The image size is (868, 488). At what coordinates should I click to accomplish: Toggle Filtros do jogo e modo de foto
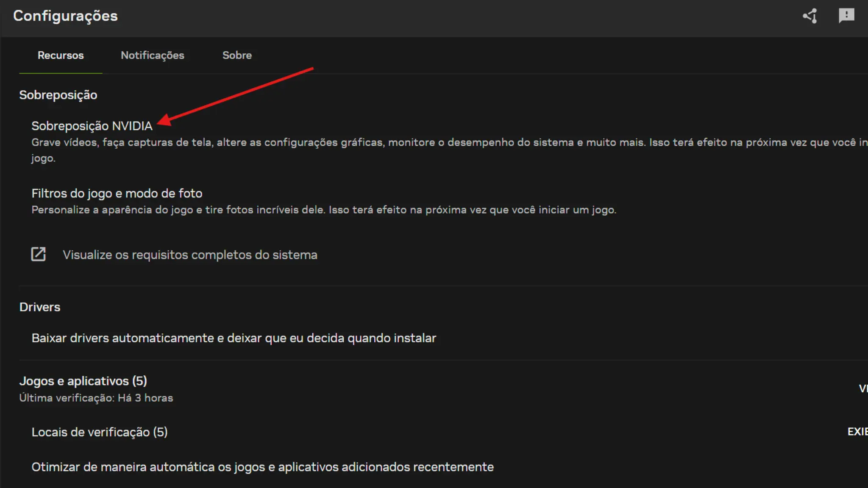(117, 193)
